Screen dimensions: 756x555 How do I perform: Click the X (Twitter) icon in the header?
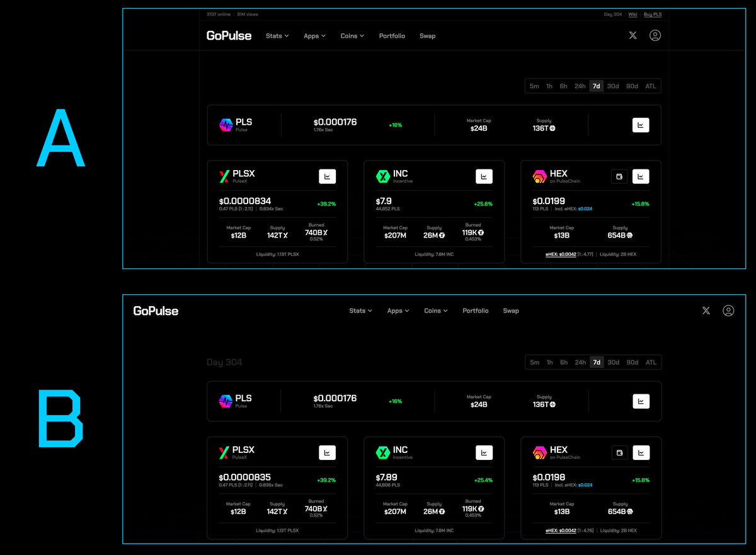pos(633,35)
